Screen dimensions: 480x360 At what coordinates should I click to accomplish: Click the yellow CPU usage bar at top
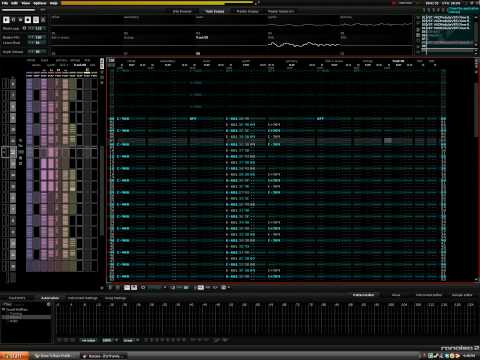click(x=157, y=3)
